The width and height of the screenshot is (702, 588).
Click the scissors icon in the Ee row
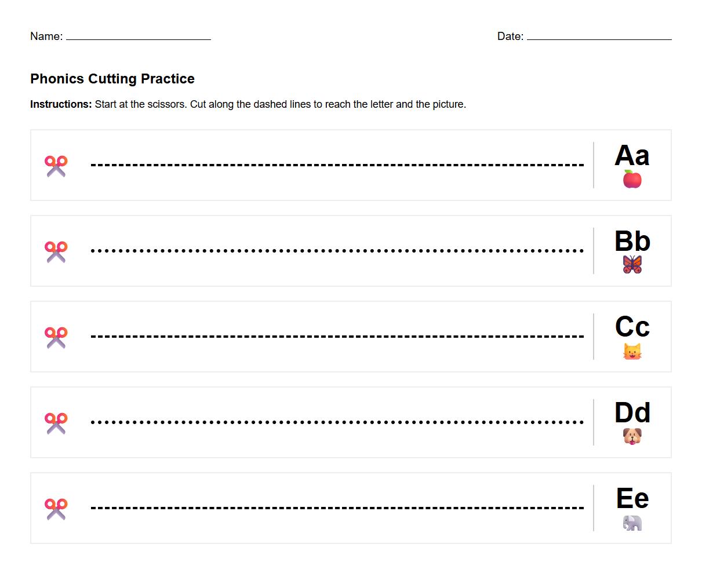(56, 509)
